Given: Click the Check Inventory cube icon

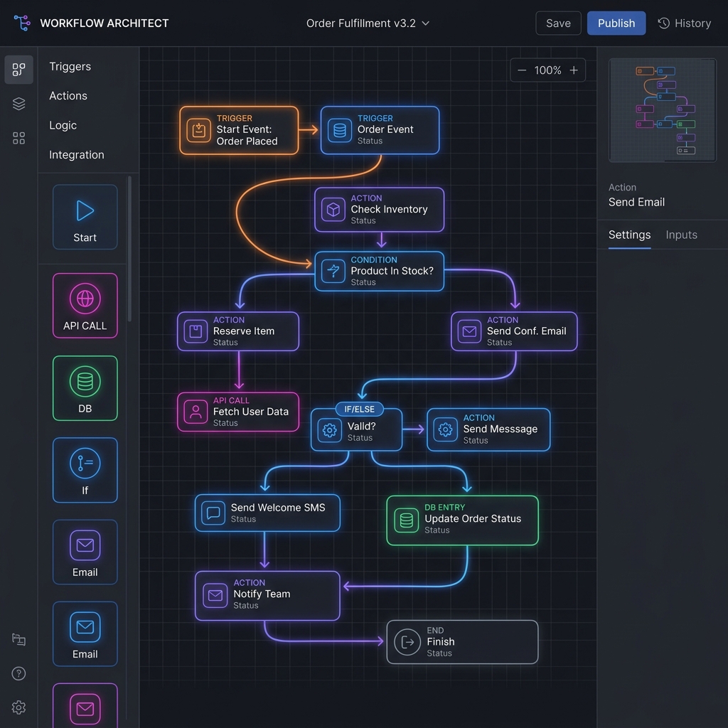Looking at the screenshot, I should [x=333, y=210].
